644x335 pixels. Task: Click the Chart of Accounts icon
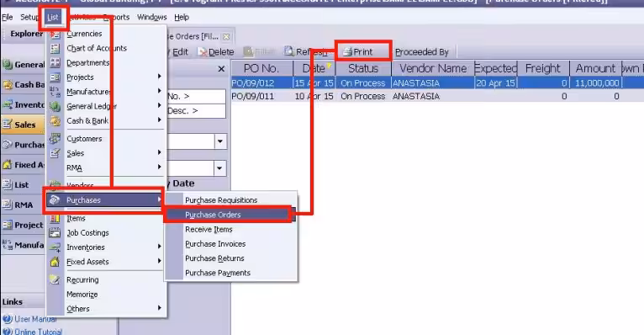click(x=55, y=49)
